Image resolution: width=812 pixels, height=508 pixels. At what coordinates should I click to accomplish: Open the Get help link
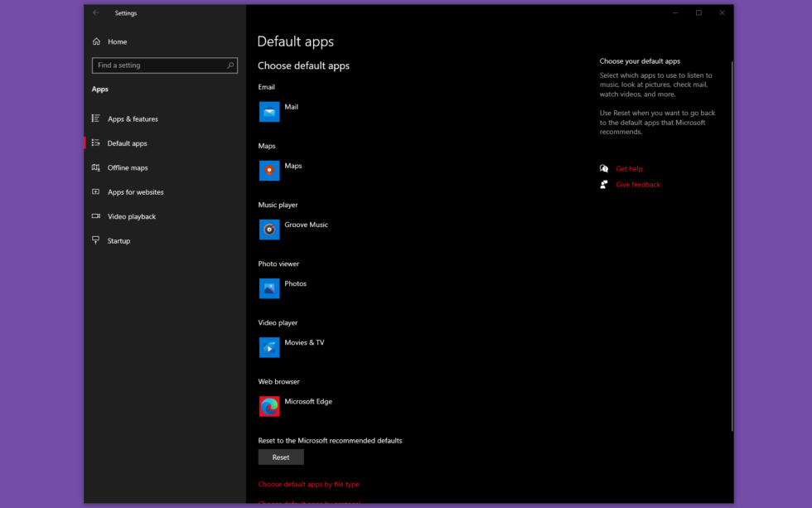click(x=629, y=169)
